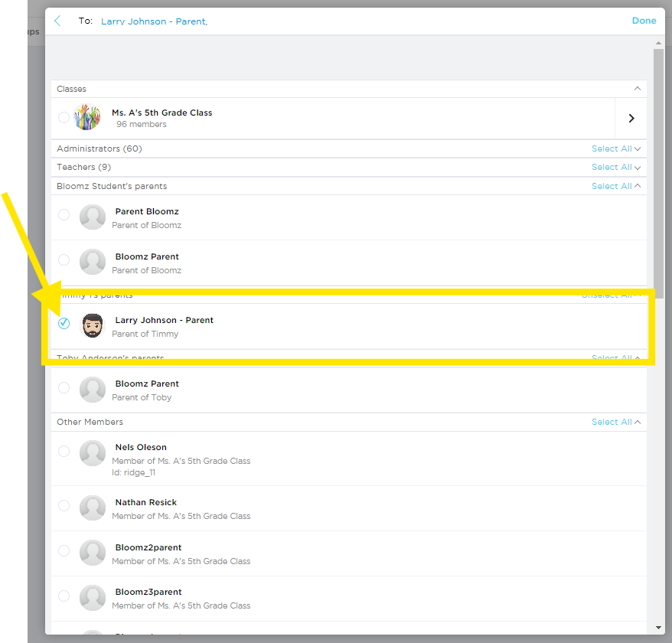Click Bloomz3parent name

click(148, 592)
